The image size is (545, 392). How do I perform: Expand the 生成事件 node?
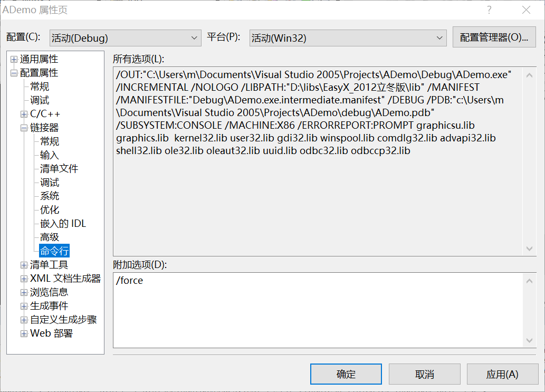tap(24, 306)
